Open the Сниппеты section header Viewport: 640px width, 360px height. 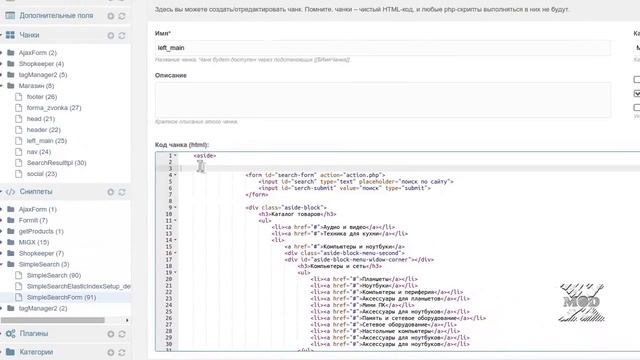click(36, 191)
